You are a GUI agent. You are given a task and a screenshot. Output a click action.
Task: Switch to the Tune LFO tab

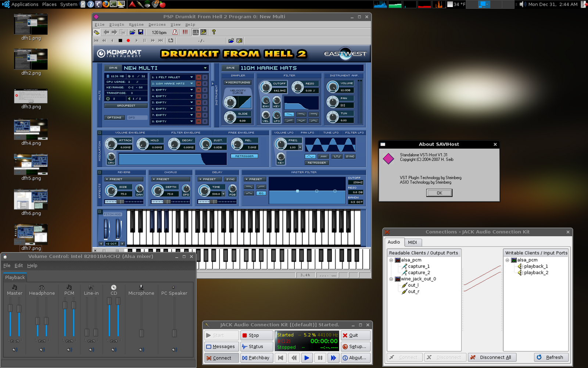[x=331, y=132]
